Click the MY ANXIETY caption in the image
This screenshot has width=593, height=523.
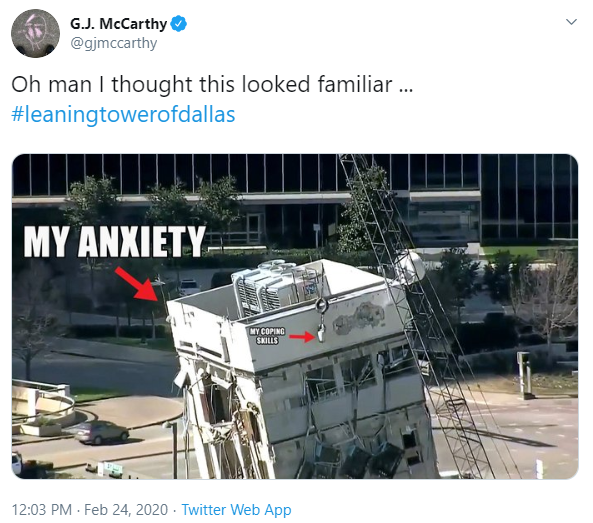pyautogui.click(x=115, y=241)
